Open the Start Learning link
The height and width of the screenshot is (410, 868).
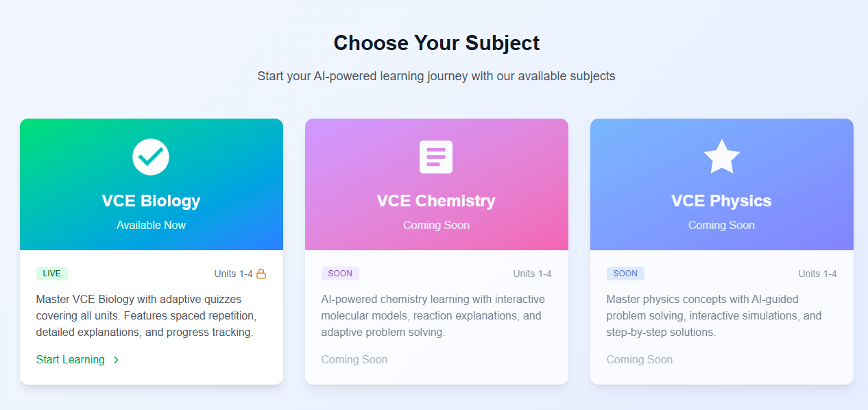tap(71, 359)
